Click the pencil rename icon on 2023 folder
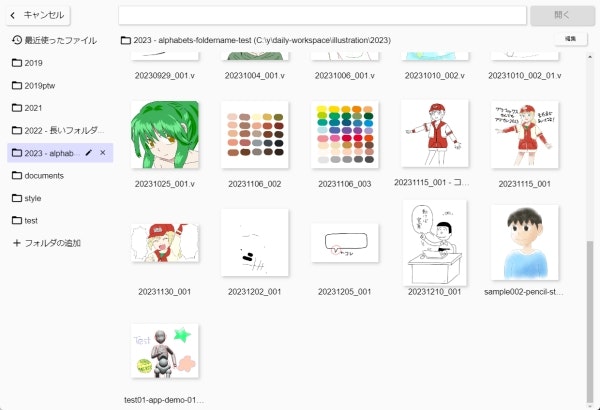This screenshot has width=600, height=410. click(88, 153)
